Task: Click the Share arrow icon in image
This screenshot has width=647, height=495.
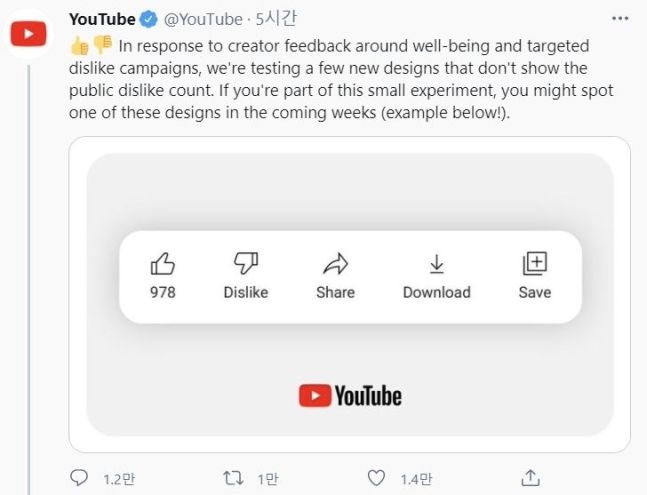Action: point(335,264)
